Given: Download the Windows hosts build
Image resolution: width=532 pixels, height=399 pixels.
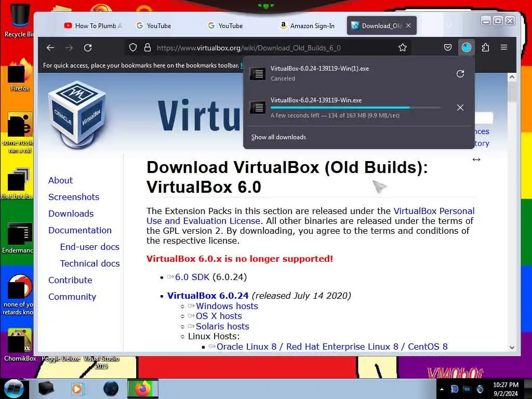Looking at the screenshot, I should pyautogui.click(x=227, y=306).
